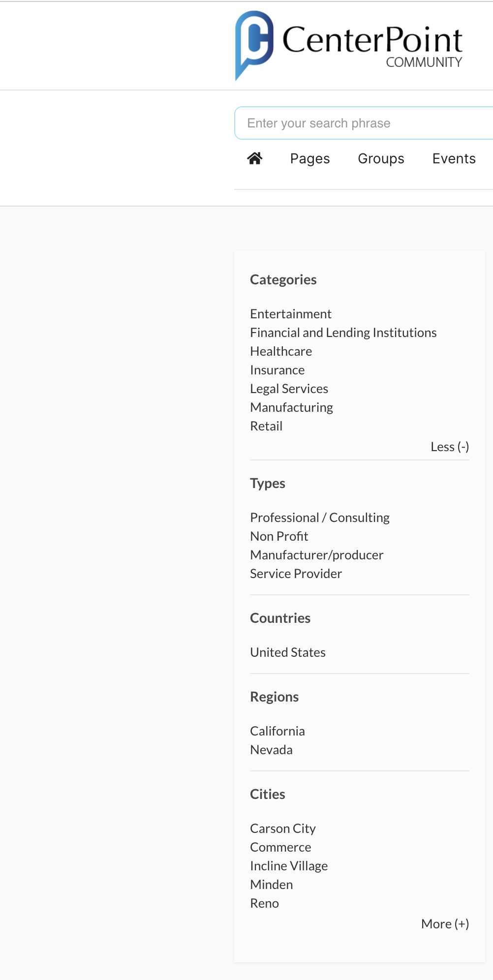Viewport: 493px width, 980px height.
Task: Open the Pages tab
Action: coord(310,158)
